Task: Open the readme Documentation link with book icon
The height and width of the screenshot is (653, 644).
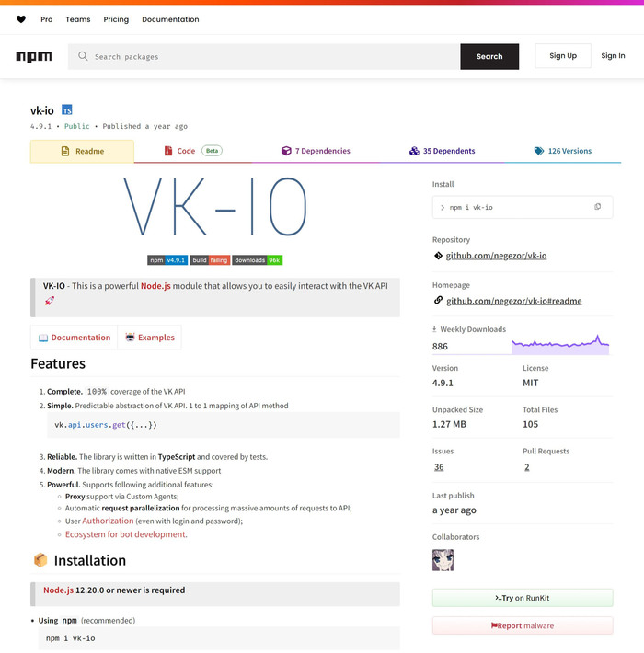Action: [75, 338]
